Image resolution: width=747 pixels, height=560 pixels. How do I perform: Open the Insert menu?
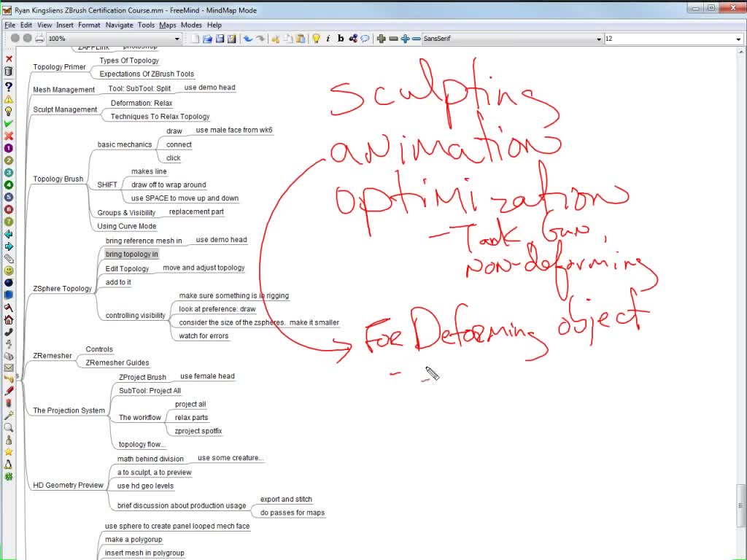(x=65, y=25)
